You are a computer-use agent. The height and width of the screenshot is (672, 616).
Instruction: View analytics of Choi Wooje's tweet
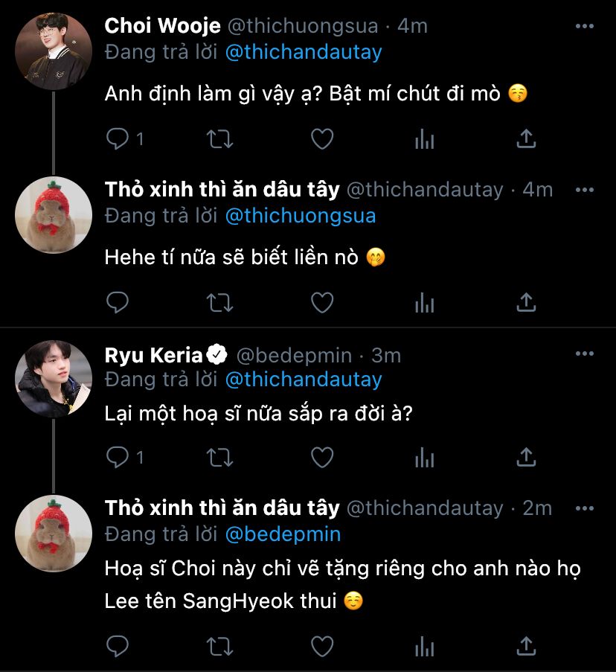(x=424, y=138)
